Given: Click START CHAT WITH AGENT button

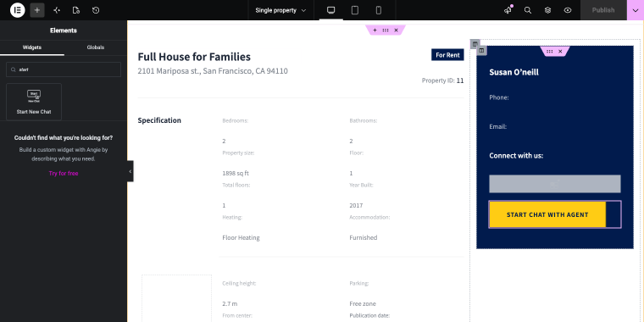Looking at the screenshot, I should click(x=547, y=214).
